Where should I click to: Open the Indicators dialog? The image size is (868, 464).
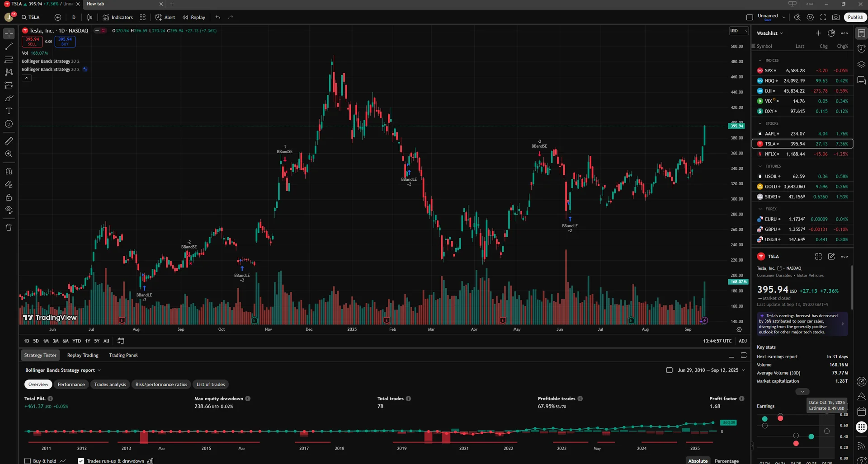click(x=118, y=17)
